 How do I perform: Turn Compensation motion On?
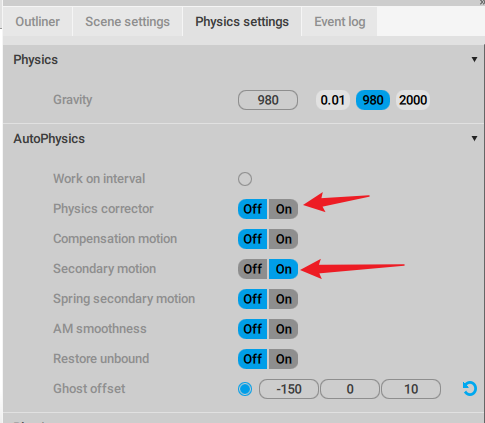tap(284, 239)
